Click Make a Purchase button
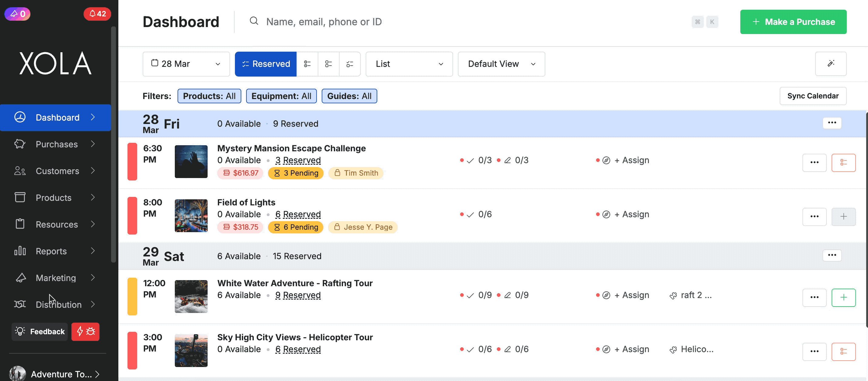Viewport: 868px width, 381px height. [793, 22]
